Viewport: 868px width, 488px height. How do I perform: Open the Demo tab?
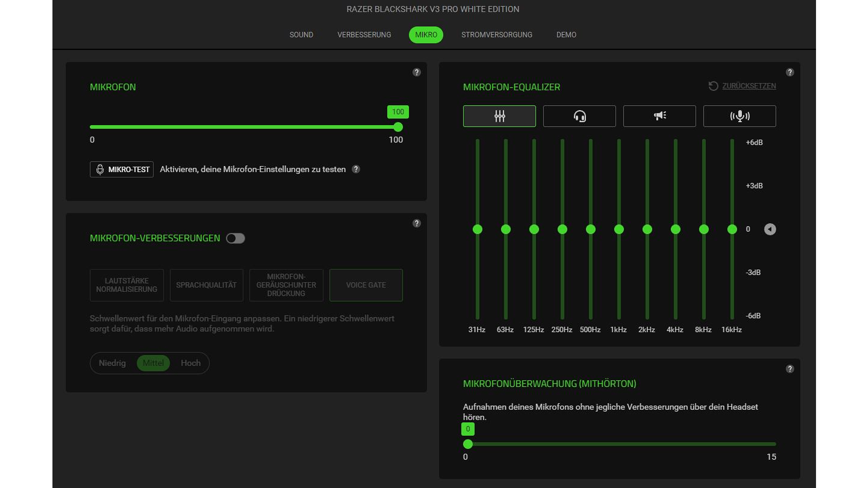point(566,35)
